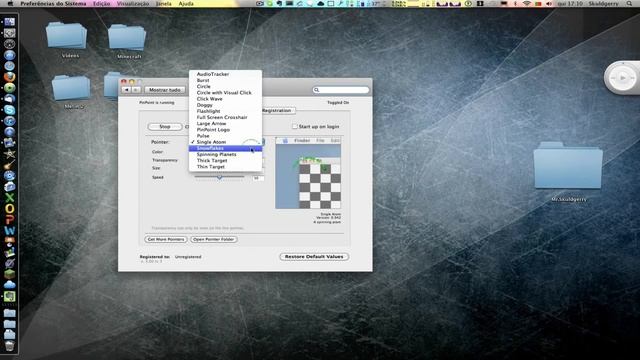Open GarageBand guitar icon in dock

[x=9, y=165]
